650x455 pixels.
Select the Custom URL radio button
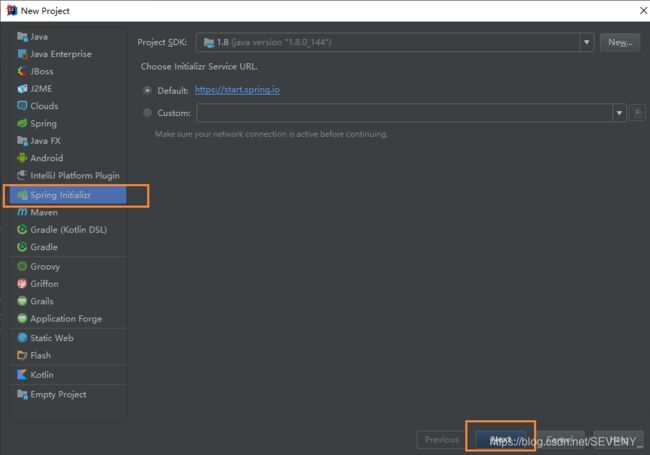(147, 112)
